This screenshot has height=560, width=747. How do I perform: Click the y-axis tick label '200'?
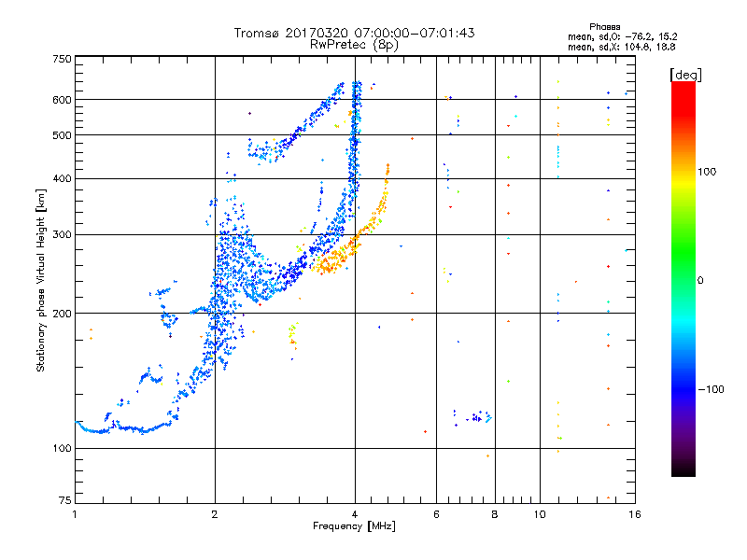tap(63, 314)
